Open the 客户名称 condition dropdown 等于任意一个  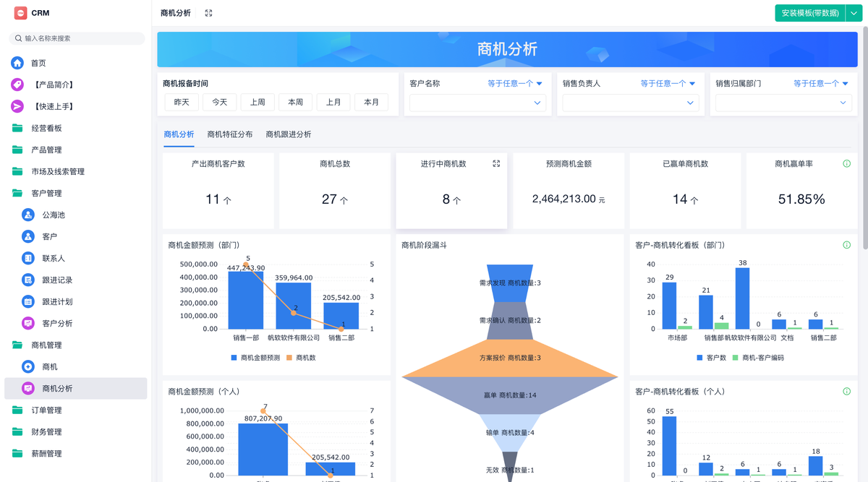515,84
